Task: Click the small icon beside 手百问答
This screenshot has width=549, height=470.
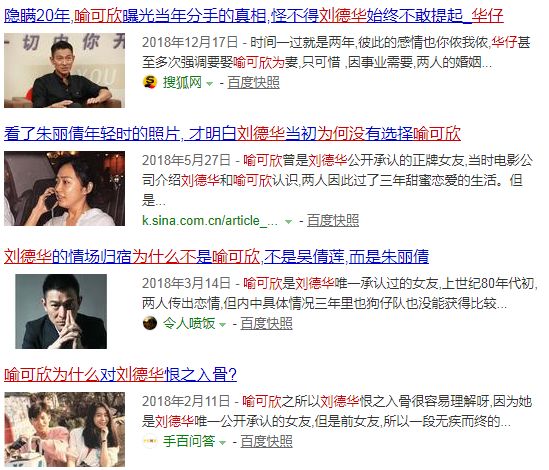Action: click(150, 441)
